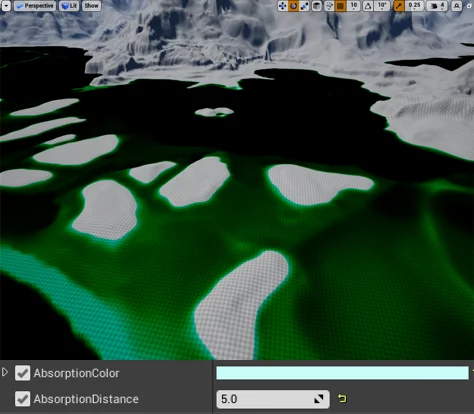Select the rotate gizmo tool
The height and width of the screenshot is (414, 474).
293,6
